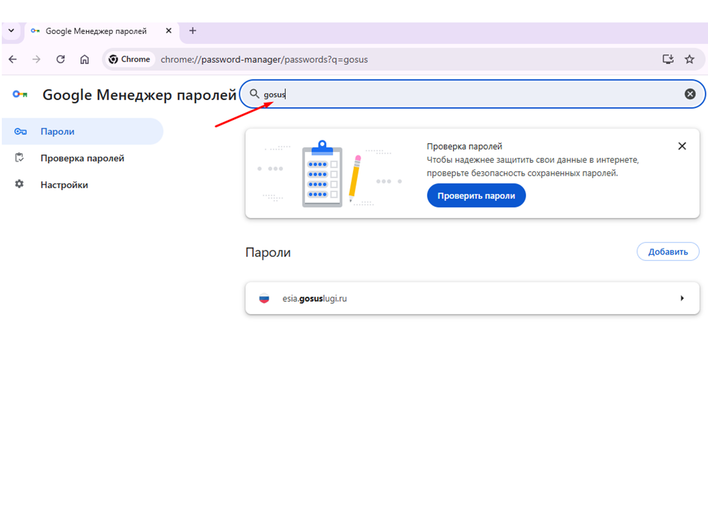Go back with the browser back arrow

pyautogui.click(x=13, y=59)
